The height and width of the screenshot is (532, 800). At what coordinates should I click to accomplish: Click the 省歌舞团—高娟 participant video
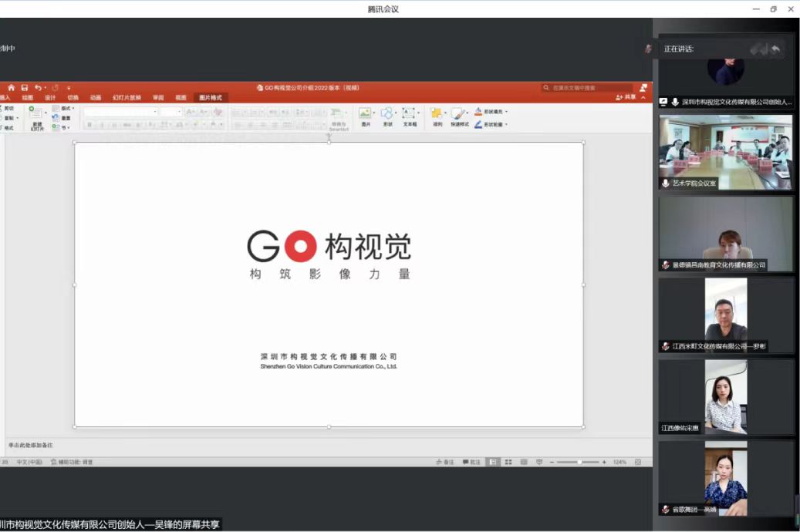click(x=726, y=479)
